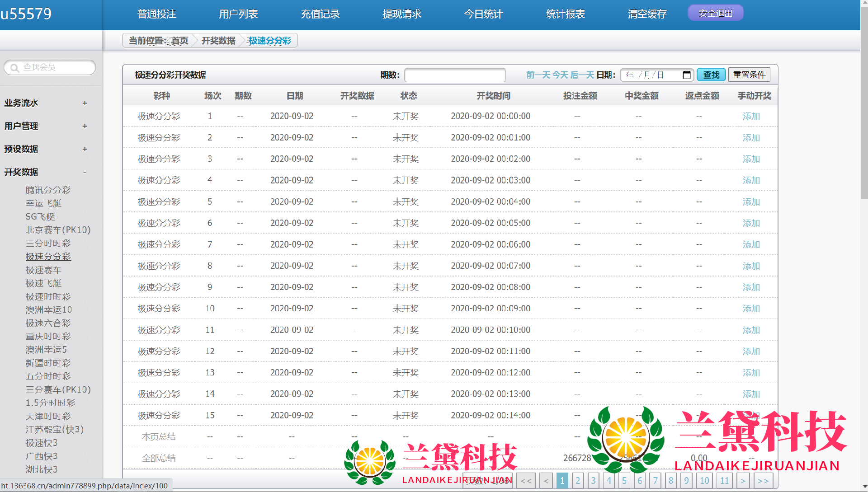
Task: Click the 安全退出 logout button
Action: pyautogui.click(x=715, y=13)
